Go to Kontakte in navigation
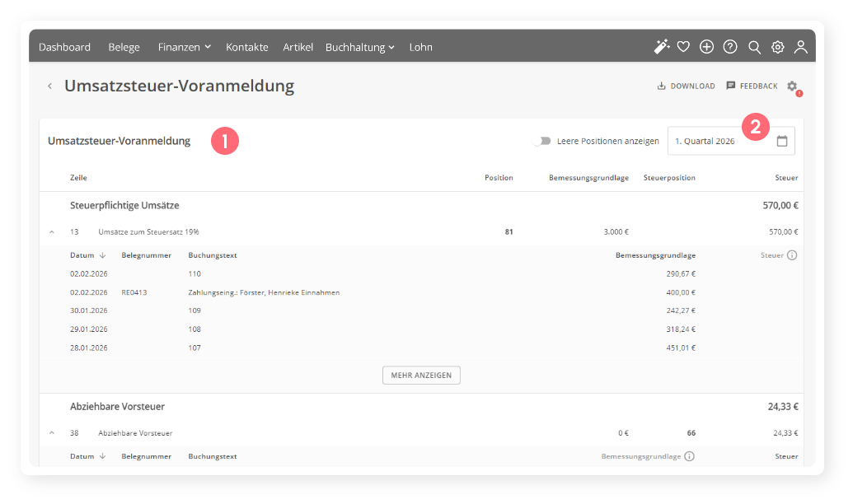853x504 pixels. point(246,47)
